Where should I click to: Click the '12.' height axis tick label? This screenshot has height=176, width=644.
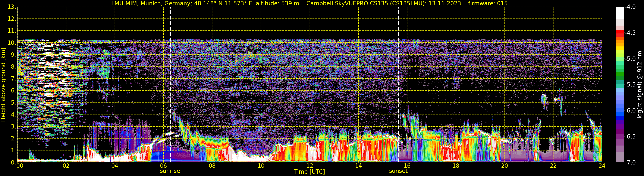click(12, 19)
